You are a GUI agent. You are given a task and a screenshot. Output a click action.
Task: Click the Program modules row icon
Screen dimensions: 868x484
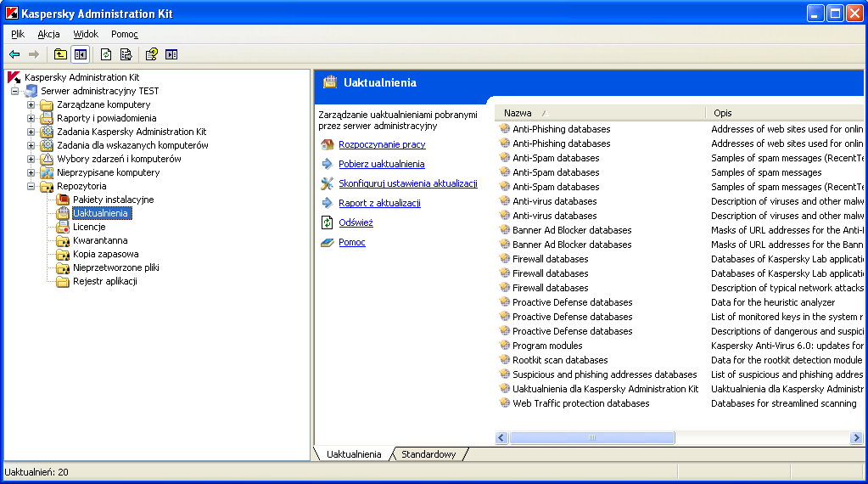[x=504, y=346]
